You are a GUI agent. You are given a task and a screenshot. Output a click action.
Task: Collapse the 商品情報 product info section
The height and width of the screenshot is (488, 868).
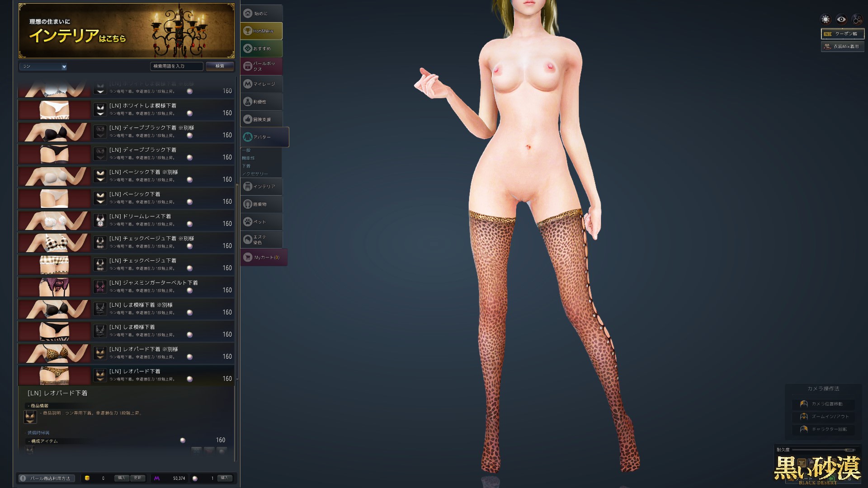(x=39, y=406)
